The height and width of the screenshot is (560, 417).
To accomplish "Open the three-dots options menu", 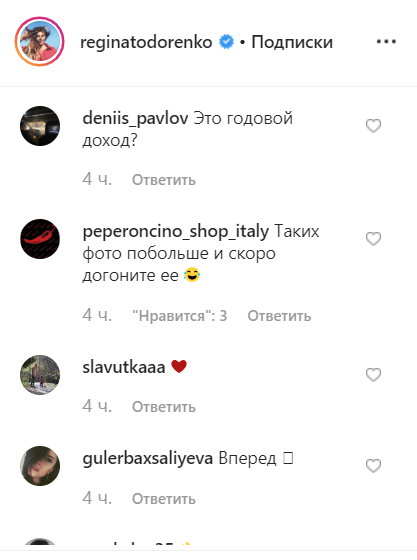I will [386, 42].
